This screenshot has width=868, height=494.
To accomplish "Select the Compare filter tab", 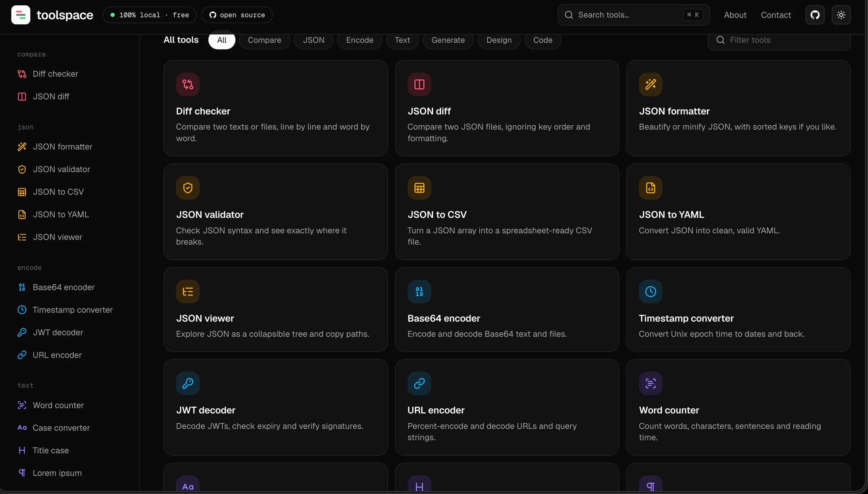I will [x=264, y=40].
